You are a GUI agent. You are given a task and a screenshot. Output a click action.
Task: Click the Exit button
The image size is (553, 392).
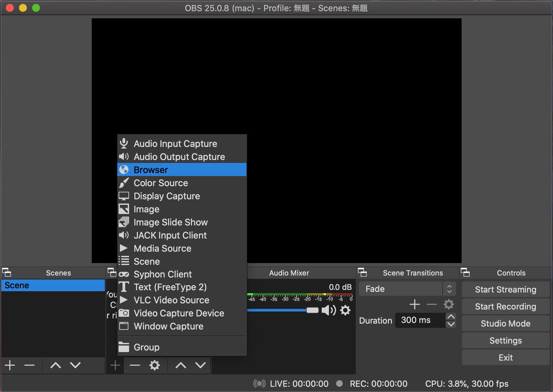pos(505,358)
